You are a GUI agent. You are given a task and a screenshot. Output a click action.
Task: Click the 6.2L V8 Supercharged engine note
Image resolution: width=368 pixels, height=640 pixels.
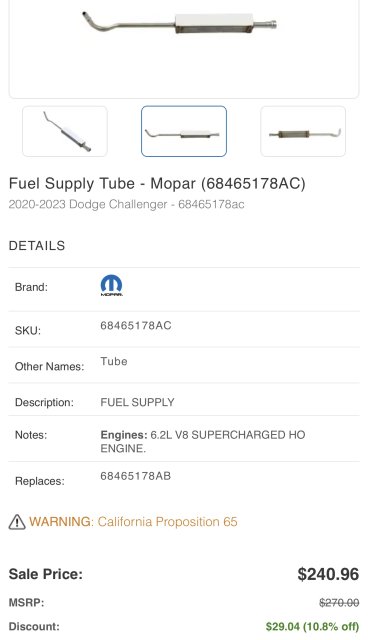pos(203,442)
